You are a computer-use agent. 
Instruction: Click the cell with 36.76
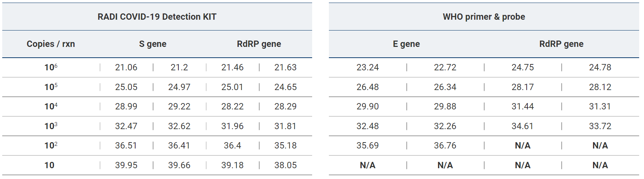[445, 146]
